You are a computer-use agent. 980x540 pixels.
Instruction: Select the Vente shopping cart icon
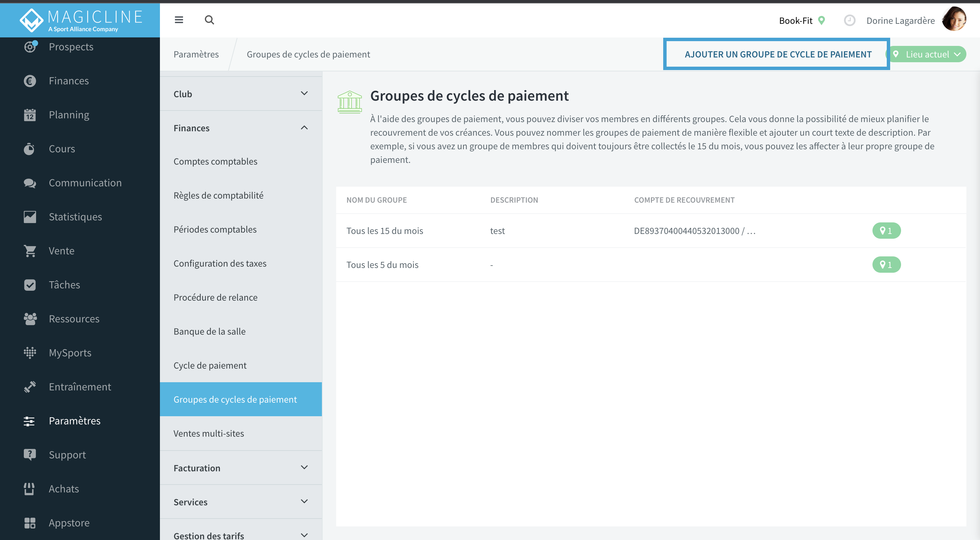pos(30,251)
